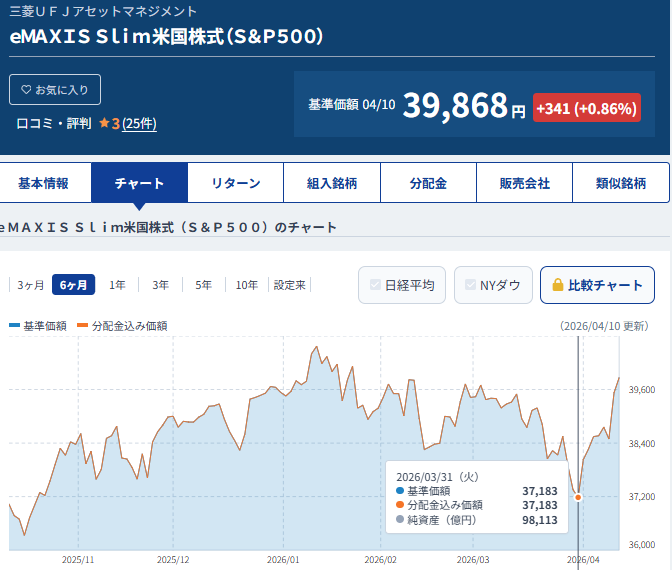Click the 2026/03 x-axis label
Viewport: 672px width, 570px height.
pos(473,560)
